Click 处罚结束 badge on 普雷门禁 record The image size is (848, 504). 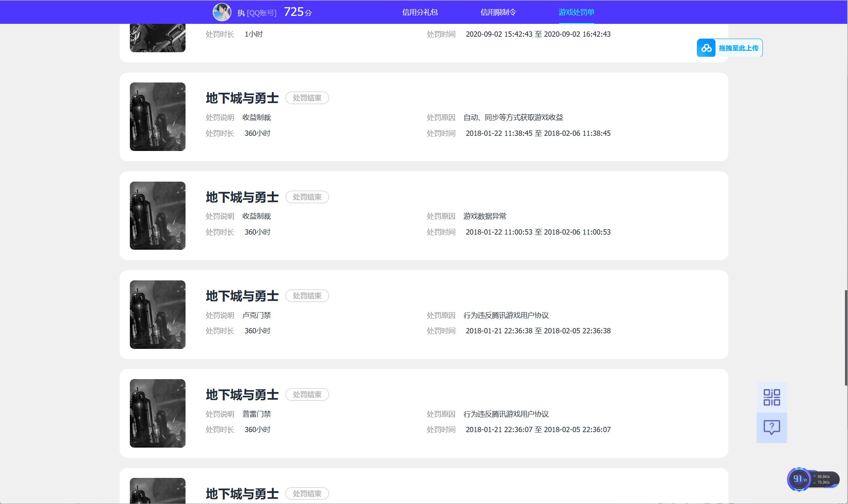click(x=307, y=395)
